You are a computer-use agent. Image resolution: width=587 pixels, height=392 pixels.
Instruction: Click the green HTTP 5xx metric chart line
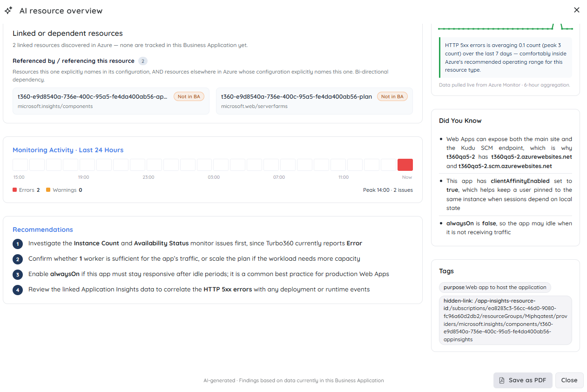(x=506, y=27)
